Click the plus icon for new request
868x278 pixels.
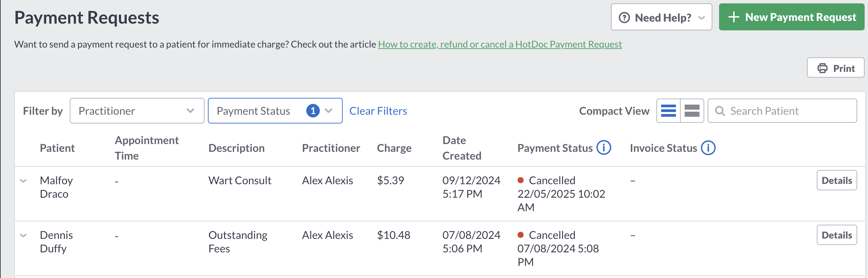pos(734,17)
